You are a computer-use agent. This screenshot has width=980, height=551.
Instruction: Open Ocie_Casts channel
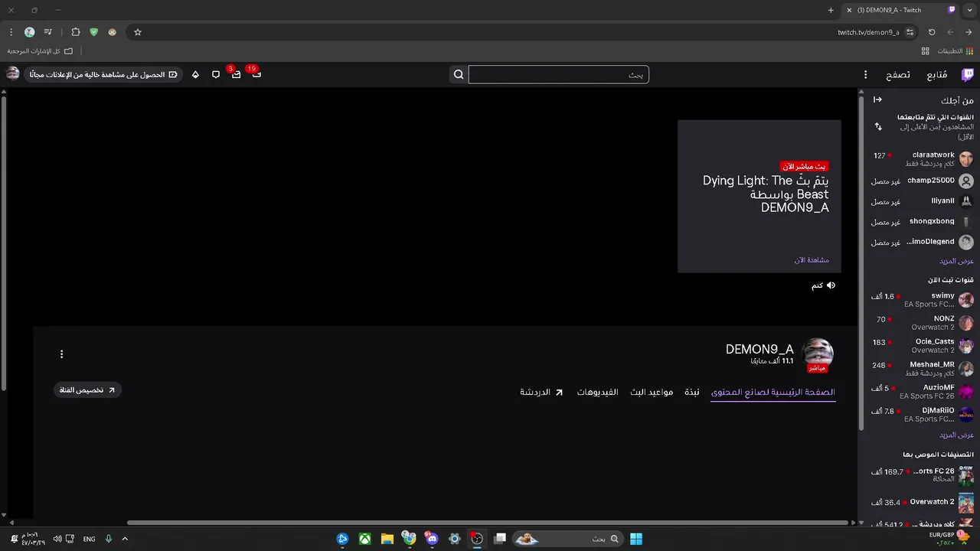pos(922,345)
